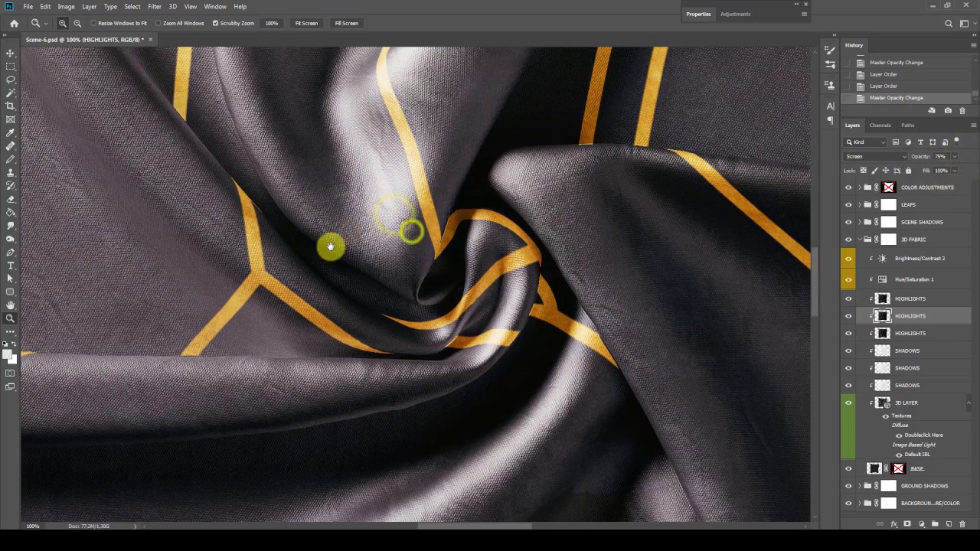Open the Kind filter dropdown
This screenshot has height=551, width=980.
point(866,142)
